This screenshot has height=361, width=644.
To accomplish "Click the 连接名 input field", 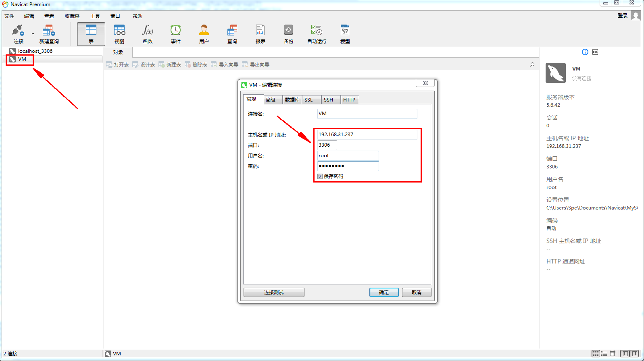I will [x=367, y=114].
